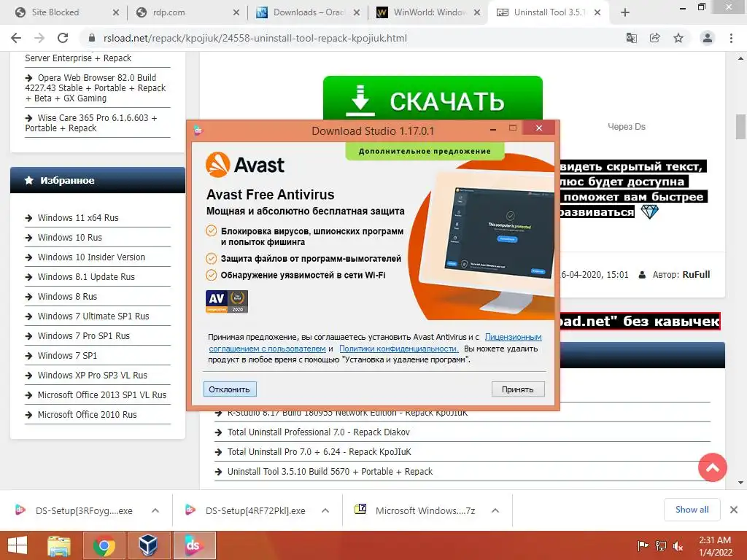This screenshot has width=747, height=560.
Task: Click the browser Forward arrow
Action: pyautogui.click(x=39, y=38)
